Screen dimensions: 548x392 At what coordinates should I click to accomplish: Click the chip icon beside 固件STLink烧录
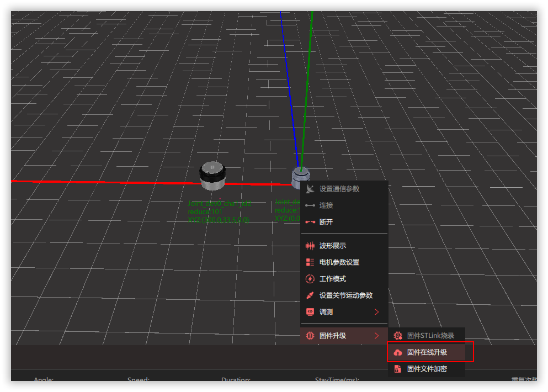(398, 336)
